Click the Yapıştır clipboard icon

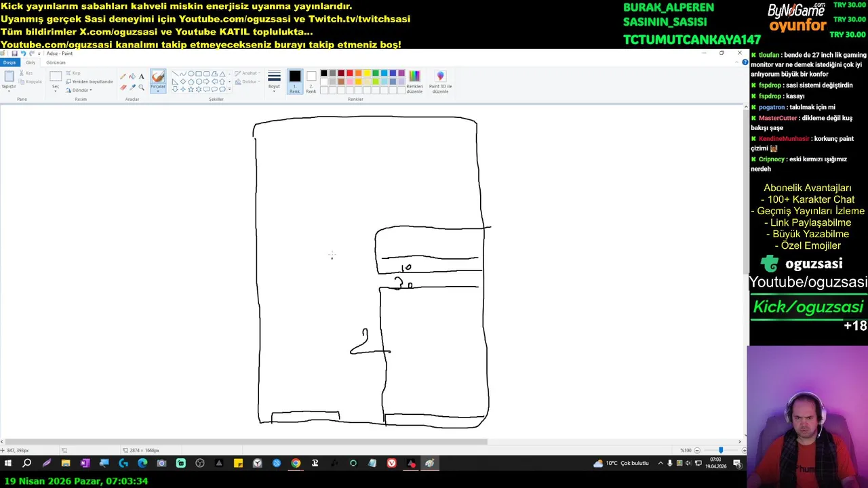point(9,76)
